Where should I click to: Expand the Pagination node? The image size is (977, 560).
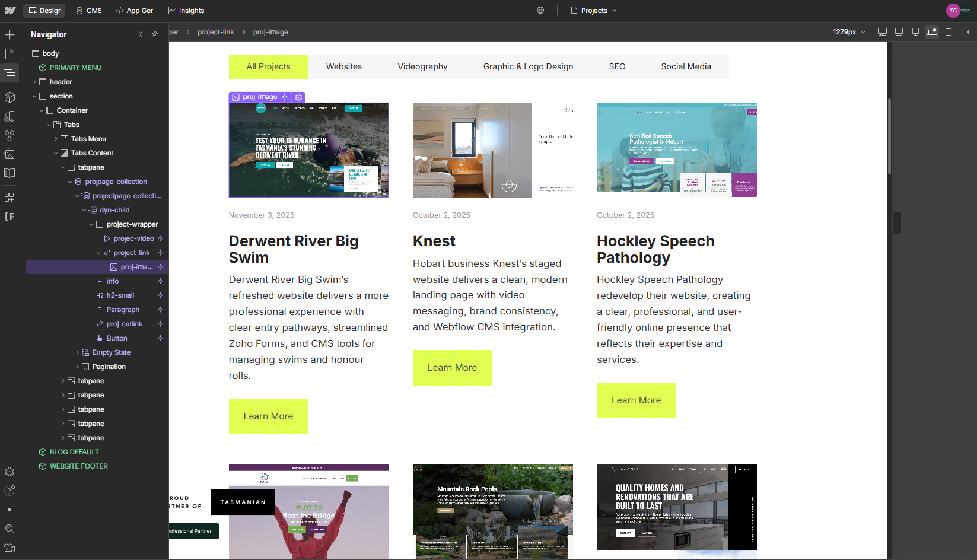(77, 367)
